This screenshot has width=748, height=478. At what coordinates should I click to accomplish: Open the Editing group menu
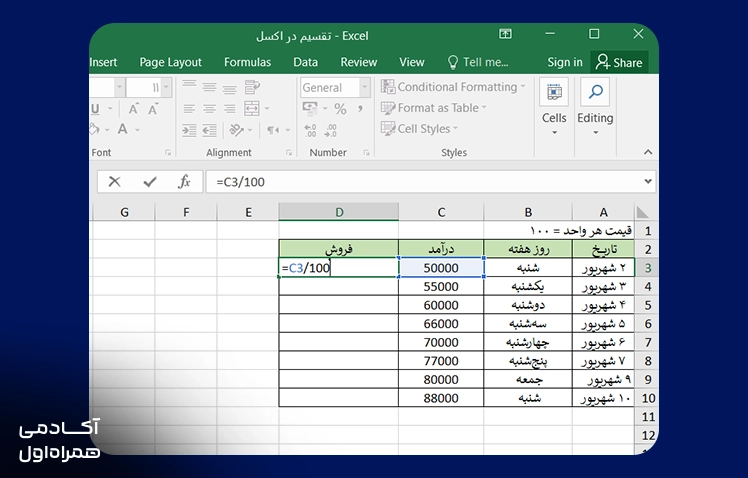595,108
